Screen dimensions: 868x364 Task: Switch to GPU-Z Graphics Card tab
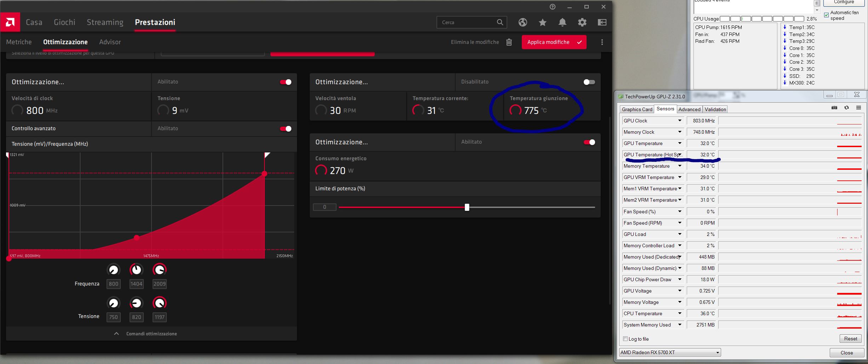point(637,109)
